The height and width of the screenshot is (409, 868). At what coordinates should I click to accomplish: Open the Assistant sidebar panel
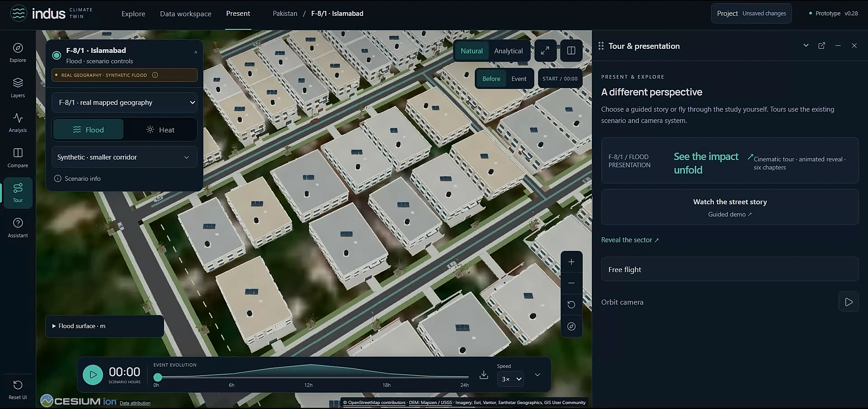[18, 228]
